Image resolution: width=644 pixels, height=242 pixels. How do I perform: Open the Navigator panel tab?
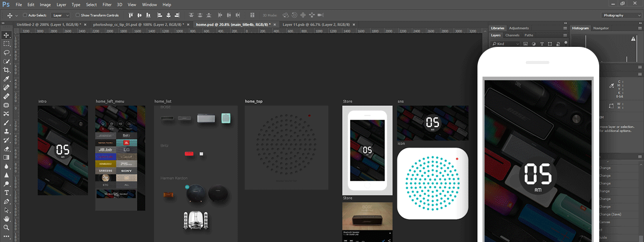(601, 28)
